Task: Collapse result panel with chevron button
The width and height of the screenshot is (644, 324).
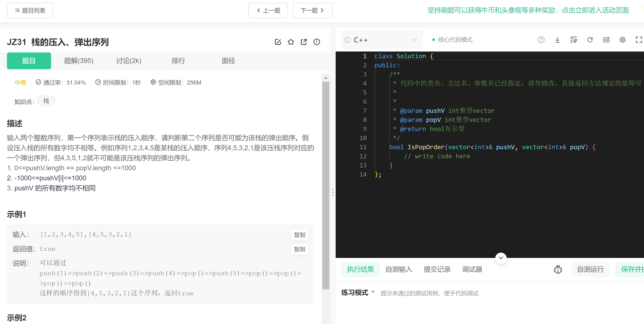Action: pyautogui.click(x=501, y=258)
